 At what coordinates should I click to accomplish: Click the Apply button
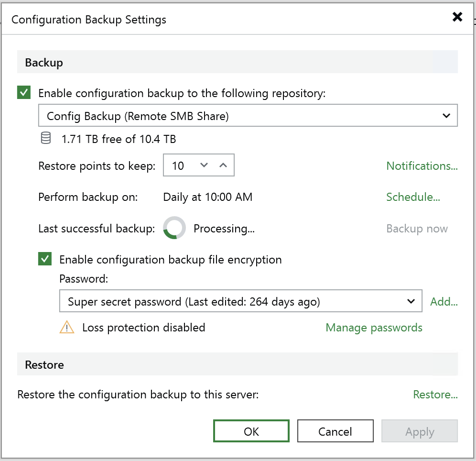(x=420, y=431)
